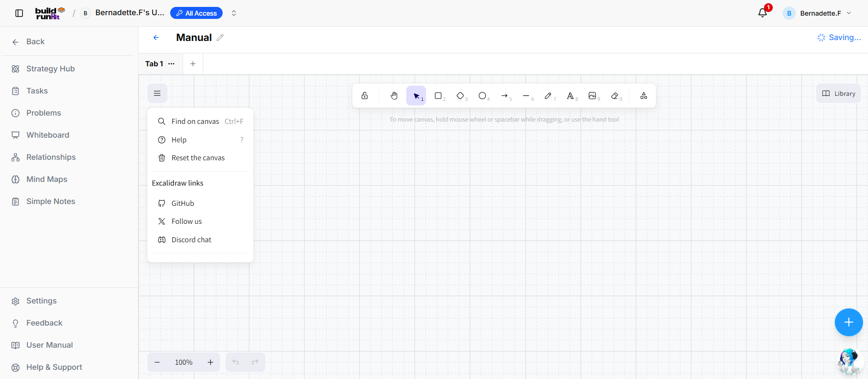The height and width of the screenshot is (379, 868).
Task: Zoom in with the plus button
Action: pos(210,362)
